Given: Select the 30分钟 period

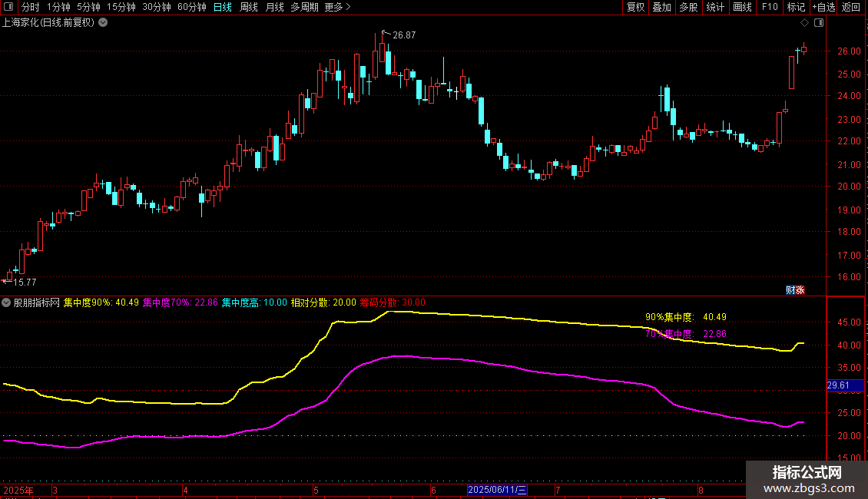Looking at the screenshot, I should 157,7.
